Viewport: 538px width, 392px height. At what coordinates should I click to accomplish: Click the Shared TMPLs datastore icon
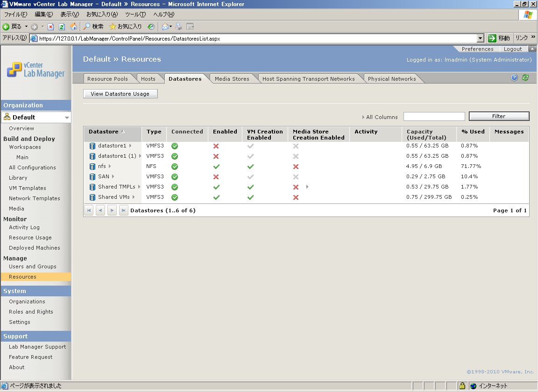[x=92, y=187]
